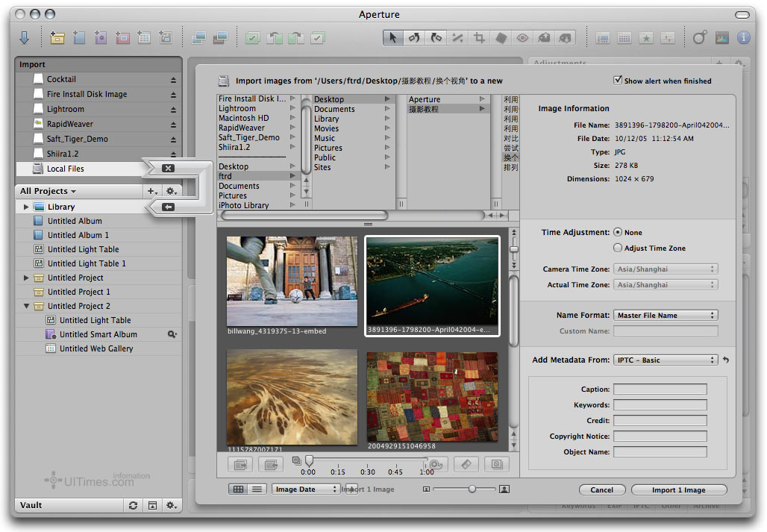Select the Stamp tool

point(565,37)
